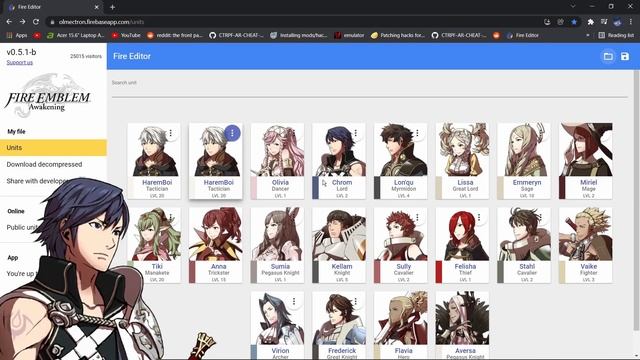
Task: Open the Stahl Cavalier unit card
Action: point(524,245)
